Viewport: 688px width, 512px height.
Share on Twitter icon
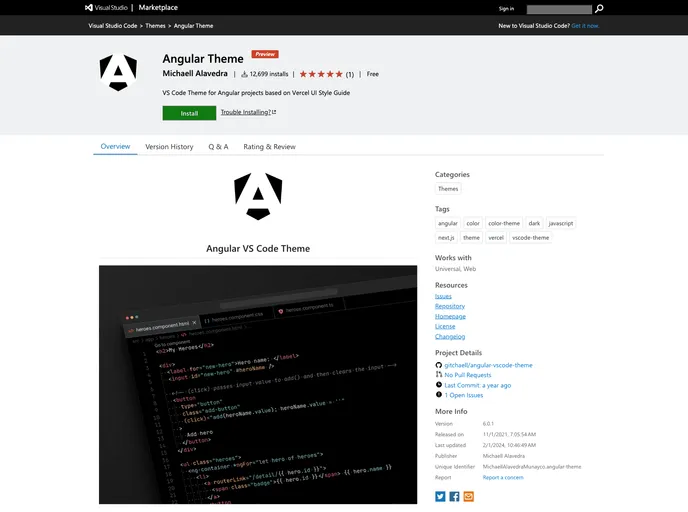point(440,496)
